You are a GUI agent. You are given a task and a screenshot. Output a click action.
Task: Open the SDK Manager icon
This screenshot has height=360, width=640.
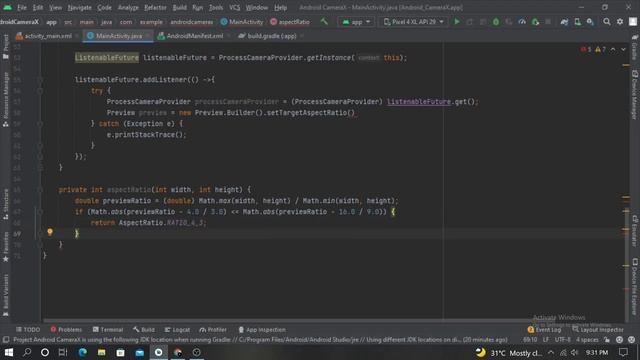pyautogui.click(x=590, y=22)
